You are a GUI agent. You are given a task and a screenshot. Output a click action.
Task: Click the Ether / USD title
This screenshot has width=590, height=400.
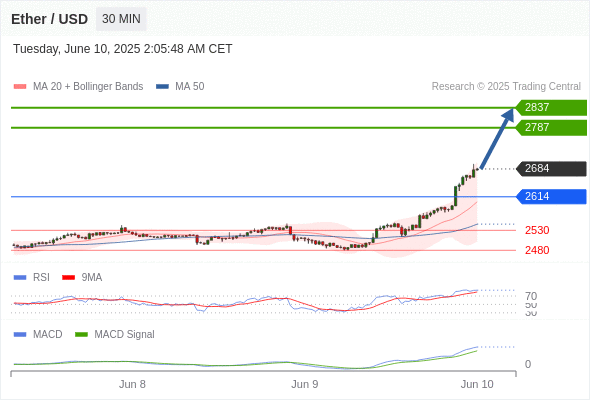point(49,19)
